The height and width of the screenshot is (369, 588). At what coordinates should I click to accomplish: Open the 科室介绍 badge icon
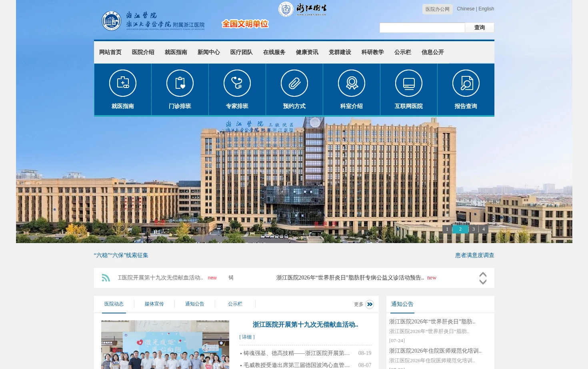tap(352, 83)
